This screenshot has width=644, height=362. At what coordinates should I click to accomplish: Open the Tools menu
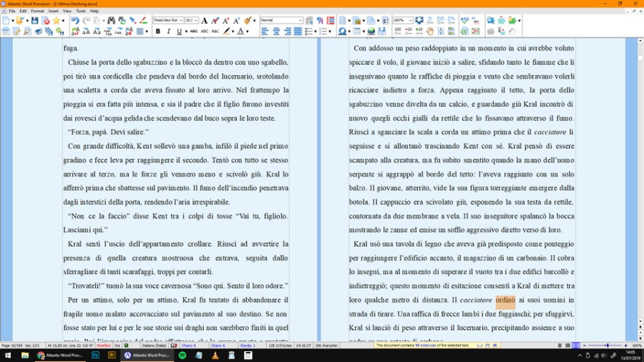coord(80,11)
